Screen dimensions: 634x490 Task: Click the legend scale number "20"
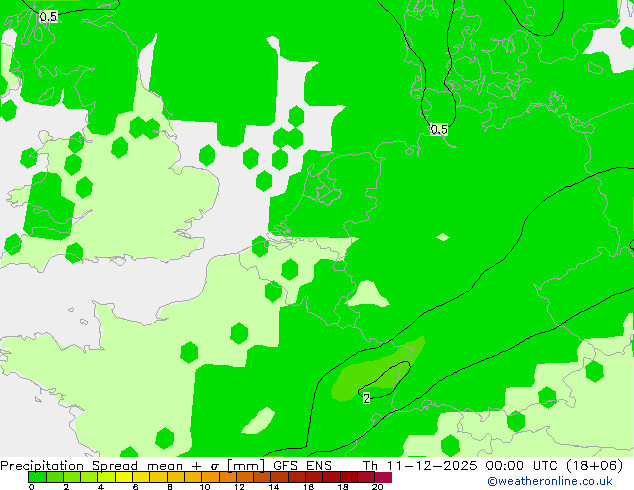point(377,487)
